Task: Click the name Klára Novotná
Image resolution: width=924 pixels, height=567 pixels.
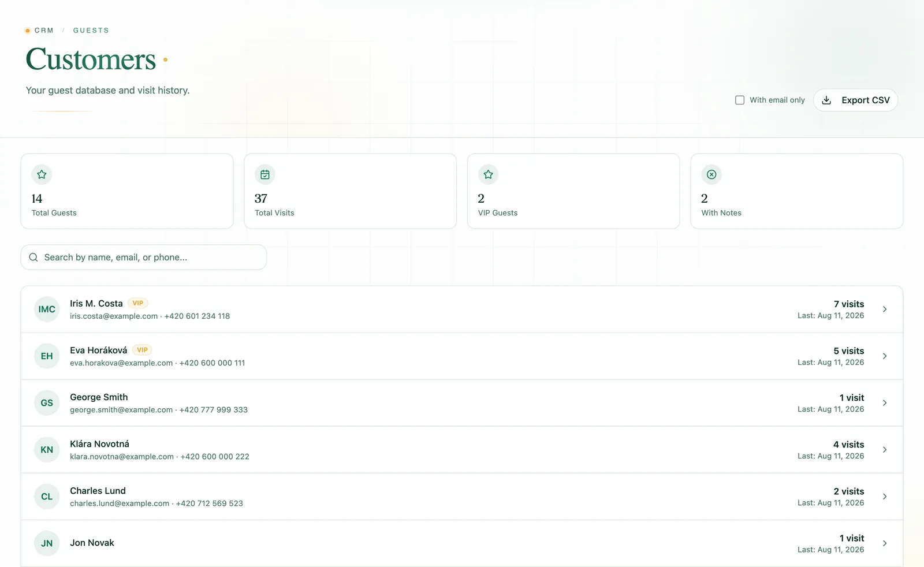Action: coord(99,444)
